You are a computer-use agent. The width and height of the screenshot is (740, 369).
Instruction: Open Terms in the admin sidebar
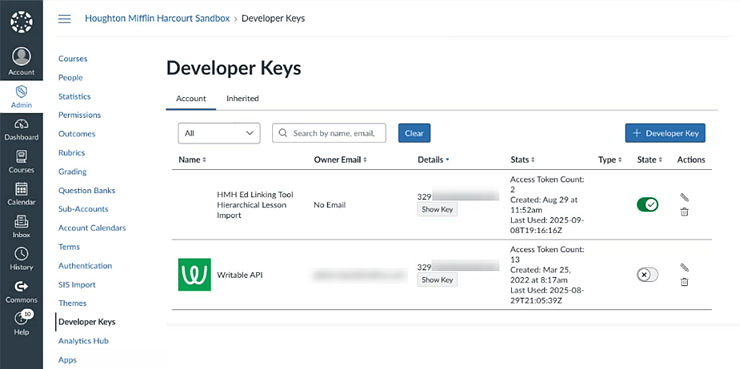pos(69,247)
